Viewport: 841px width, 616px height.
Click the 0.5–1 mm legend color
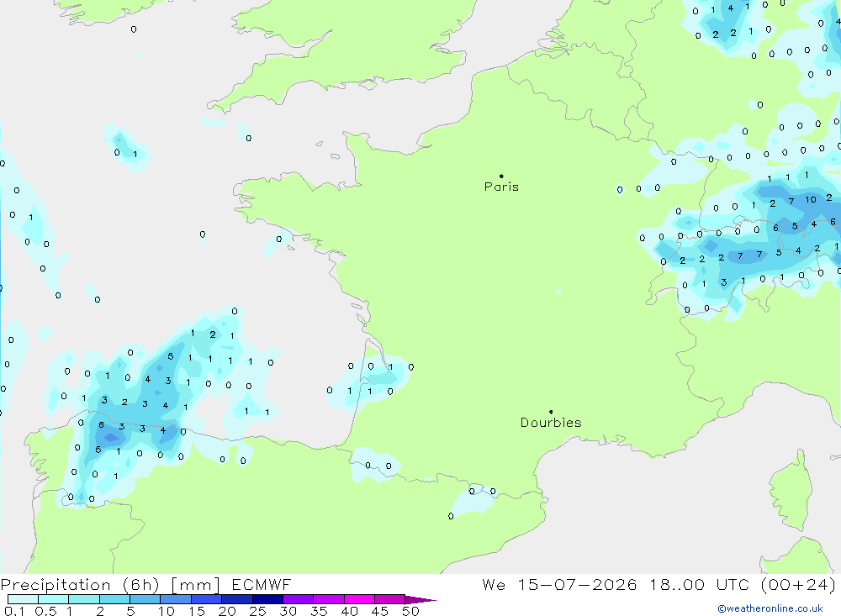pyautogui.click(x=54, y=599)
